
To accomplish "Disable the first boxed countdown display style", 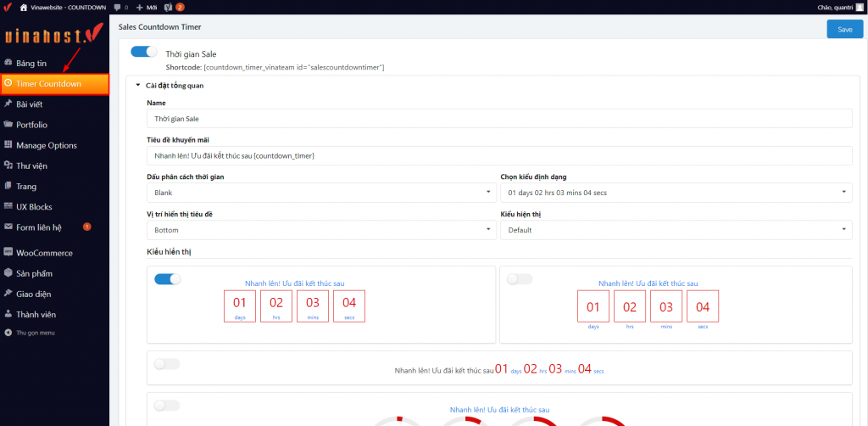I will click(167, 279).
